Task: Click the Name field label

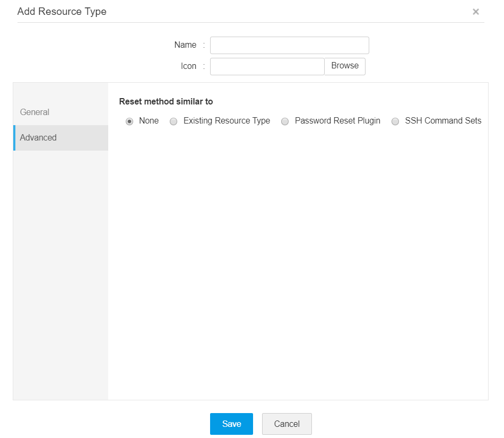Action: (x=186, y=45)
